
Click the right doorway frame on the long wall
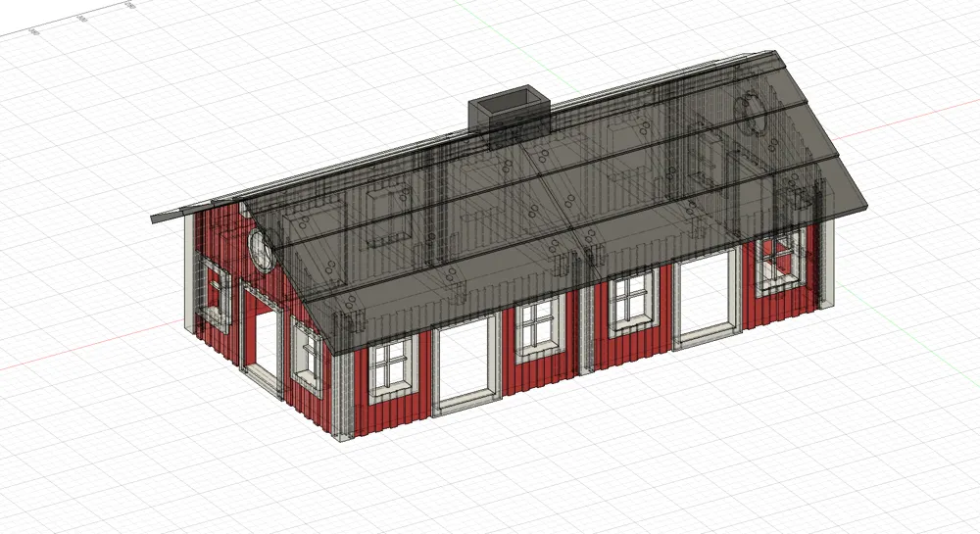point(707,300)
